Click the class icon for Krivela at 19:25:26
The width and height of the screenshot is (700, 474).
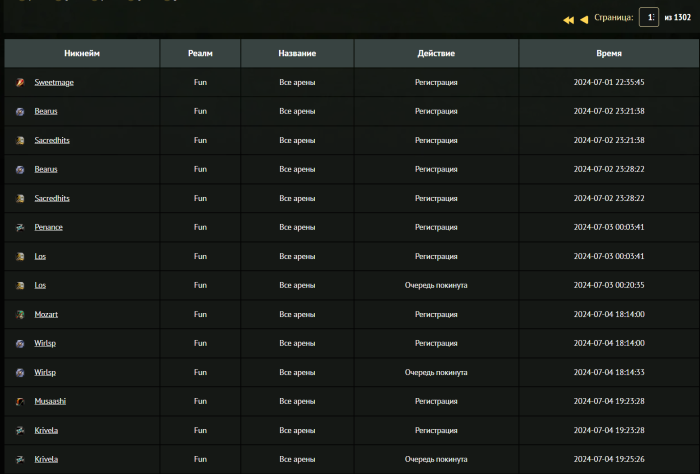20,459
